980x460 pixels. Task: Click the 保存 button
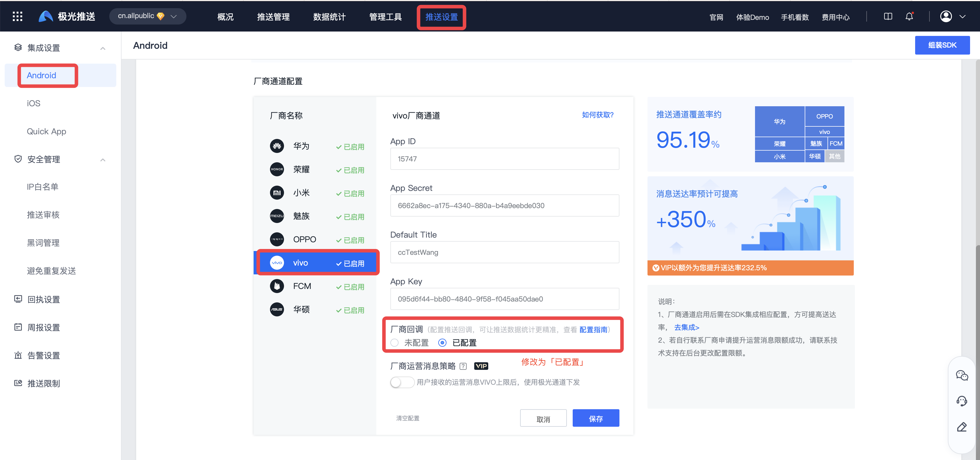(x=596, y=418)
